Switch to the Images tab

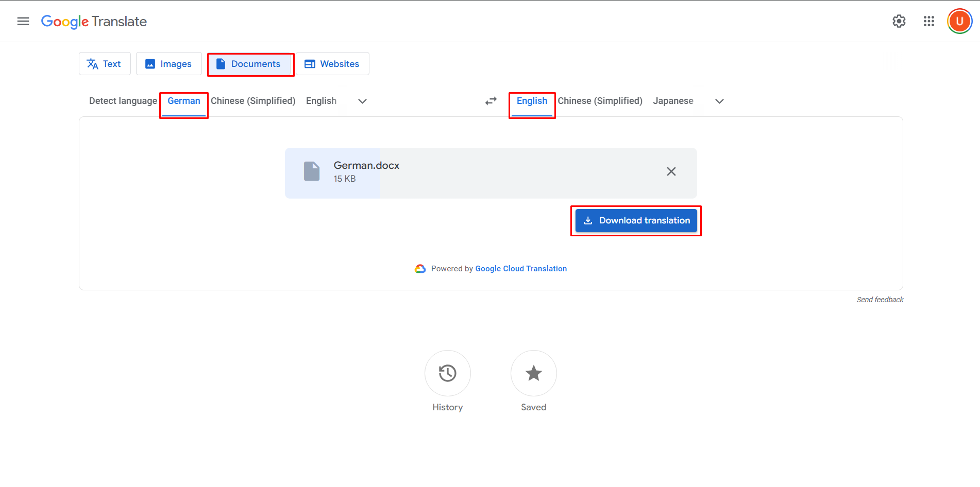click(x=168, y=63)
